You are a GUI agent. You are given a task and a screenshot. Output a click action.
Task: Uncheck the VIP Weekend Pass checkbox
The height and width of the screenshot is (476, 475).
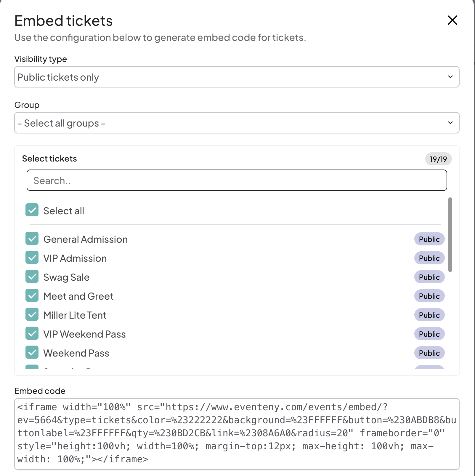click(32, 333)
